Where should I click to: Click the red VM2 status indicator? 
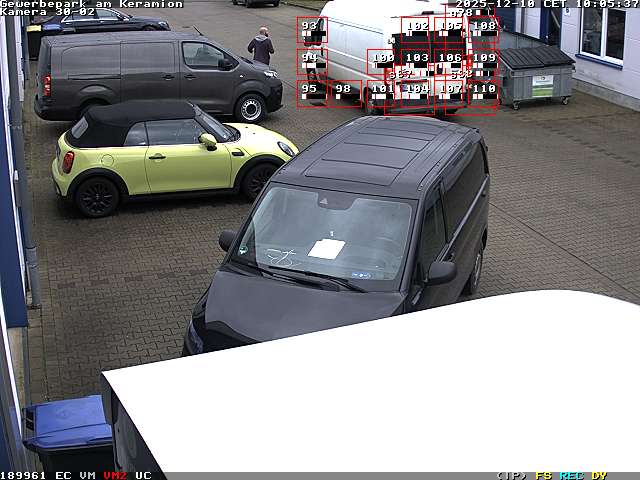click(x=115, y=475)
